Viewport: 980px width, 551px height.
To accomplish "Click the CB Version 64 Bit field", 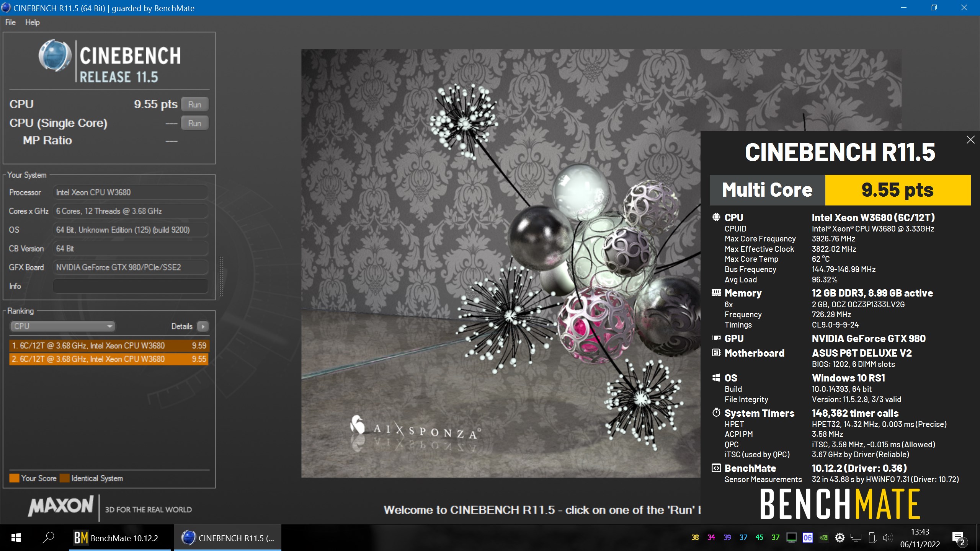I will 131,248.
